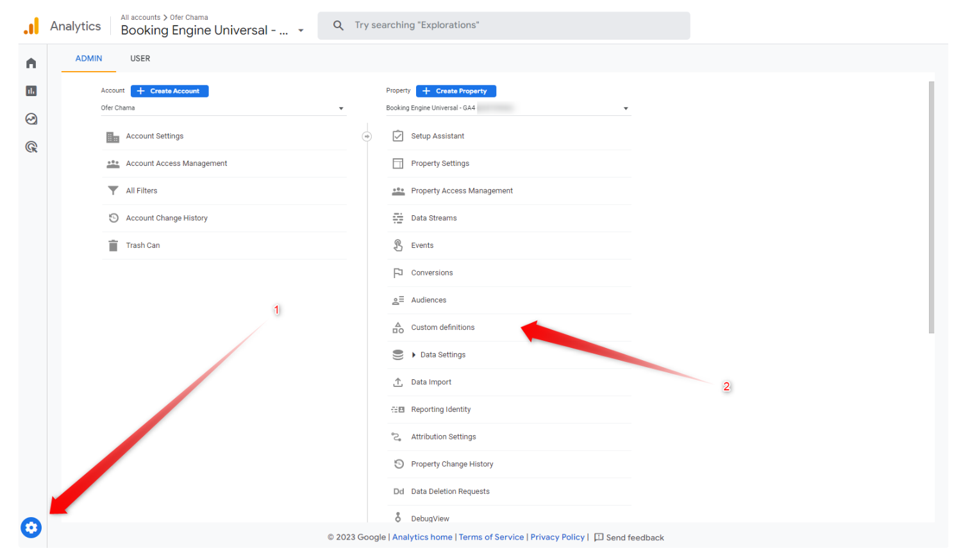The height and width of the screenshot is (560, 961).
Task: Expand the Data Settings submenu
Action: [x=414, y=355]
